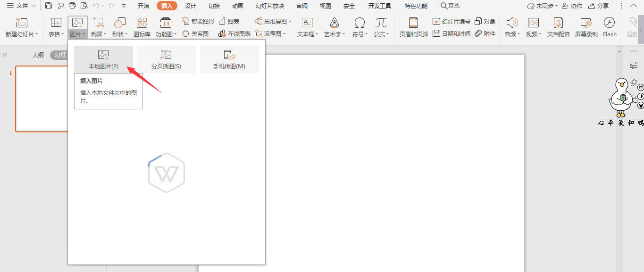Select slide 1 thumbnail in left panel
Image resolution: width=644 pixels, height=272 pixels.
coord(42,99)
